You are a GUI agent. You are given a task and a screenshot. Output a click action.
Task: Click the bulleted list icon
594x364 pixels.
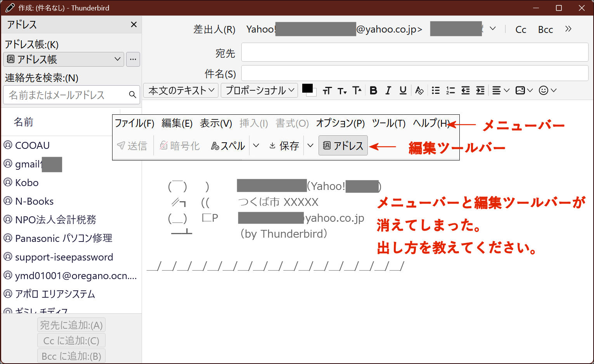436,90
